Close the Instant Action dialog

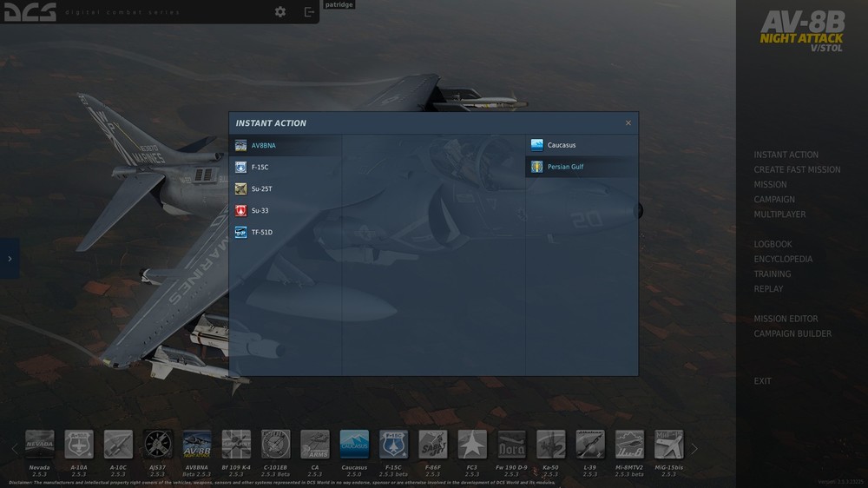coord(628,123)
